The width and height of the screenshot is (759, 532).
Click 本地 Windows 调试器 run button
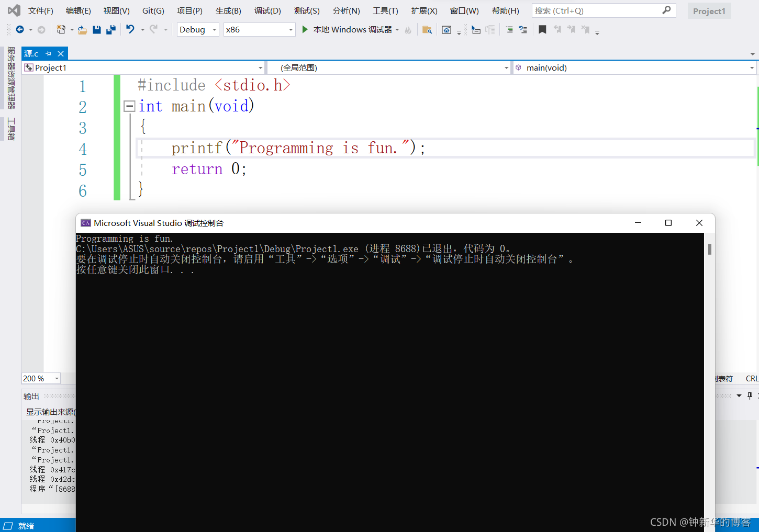pyautogui.click(x=347, y=30)
